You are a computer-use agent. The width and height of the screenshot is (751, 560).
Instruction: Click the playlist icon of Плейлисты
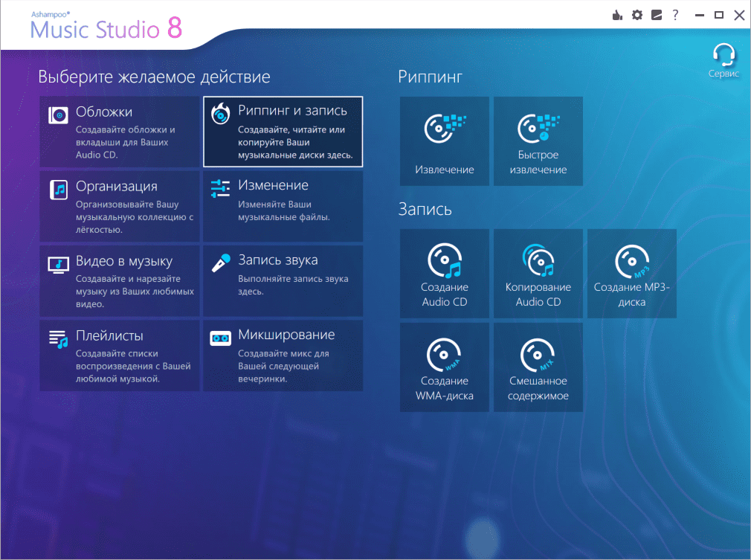[x=59, y=339]
